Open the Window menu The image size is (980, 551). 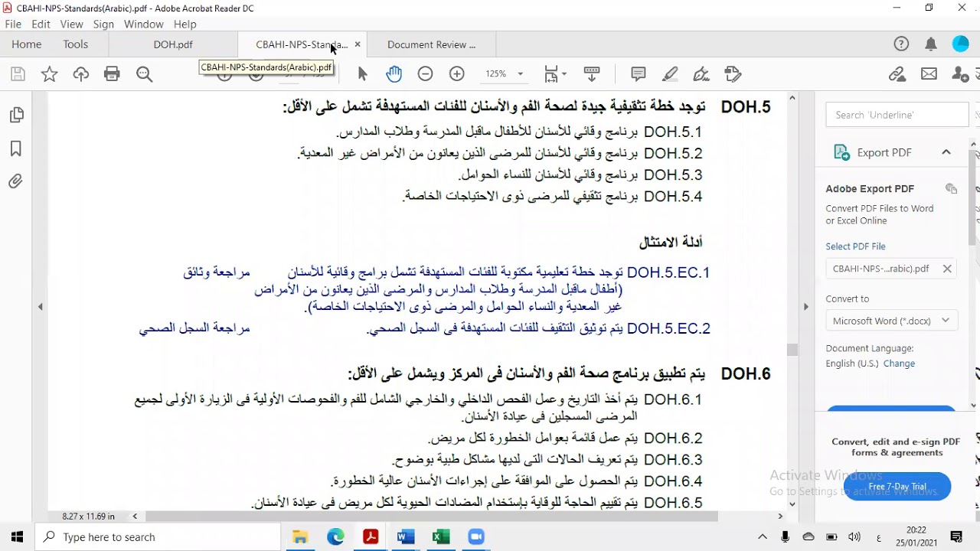coord(144,24)
